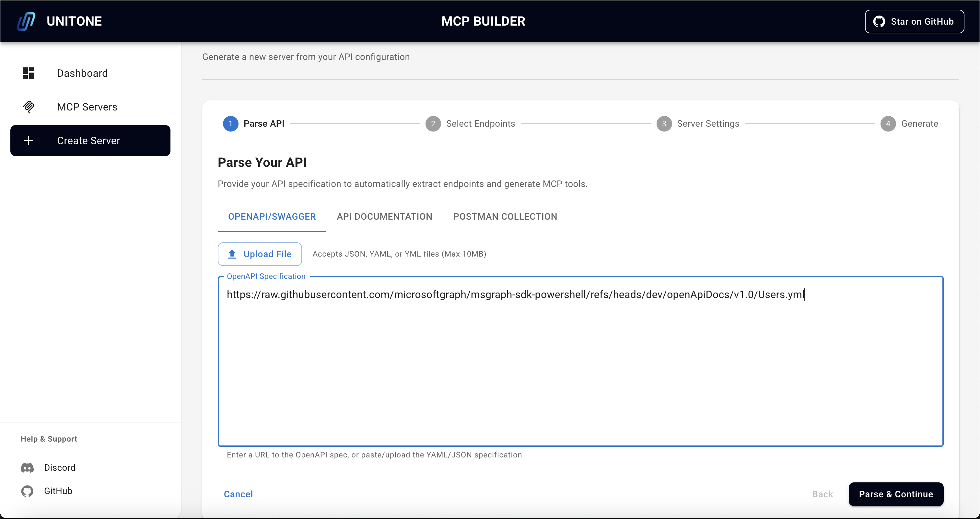
Task: Click the Unitone logo icon
Action: (26, 21)
